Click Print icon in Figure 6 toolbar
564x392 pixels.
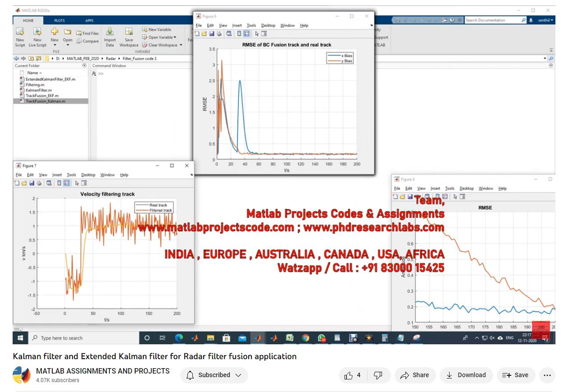pyautogui.click(x=219, y=34)
